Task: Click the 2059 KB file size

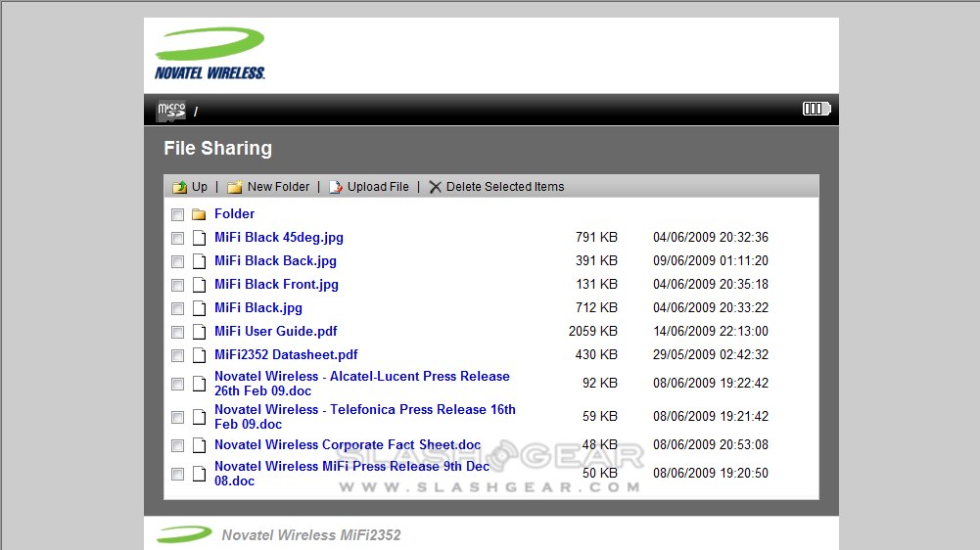Action: 593,331
